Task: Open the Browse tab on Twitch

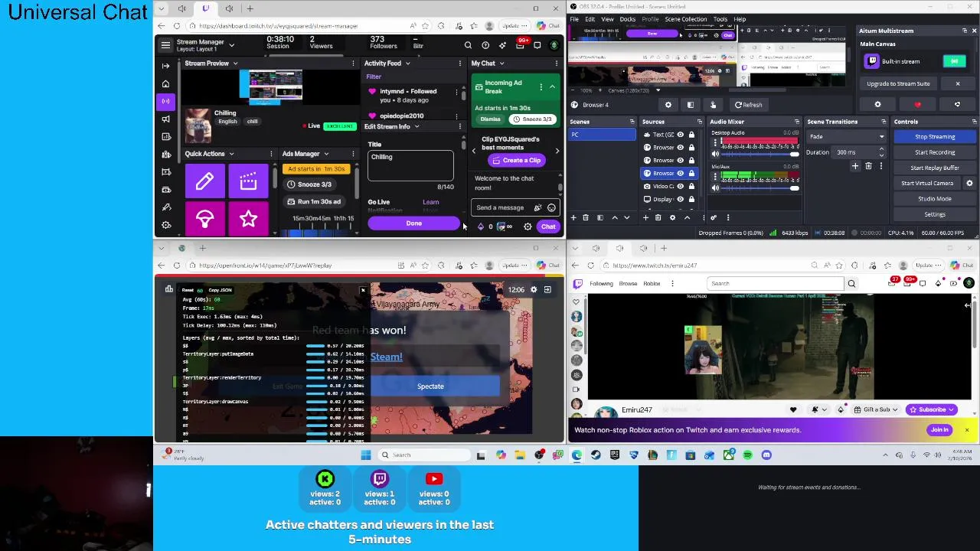Action: 628,284
